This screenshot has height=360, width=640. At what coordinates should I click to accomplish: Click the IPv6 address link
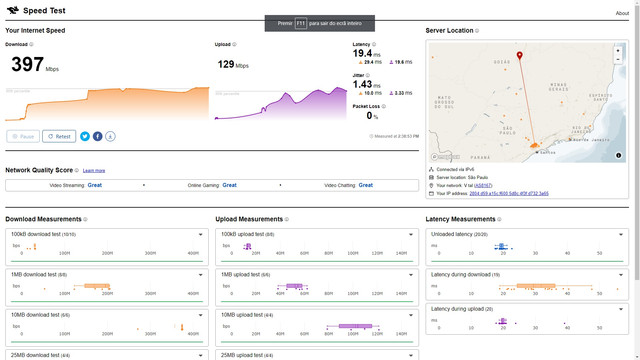pos(509,193)
